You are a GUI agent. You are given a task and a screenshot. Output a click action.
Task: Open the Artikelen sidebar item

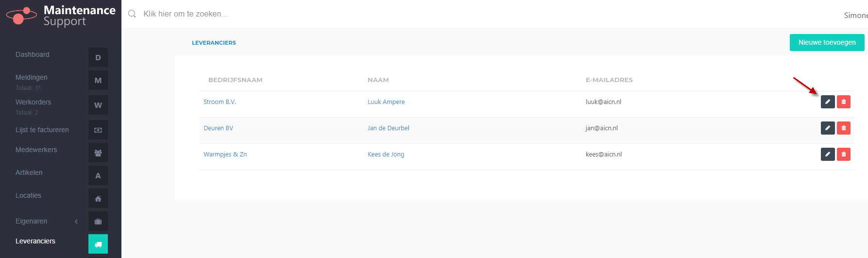point(29,172)
